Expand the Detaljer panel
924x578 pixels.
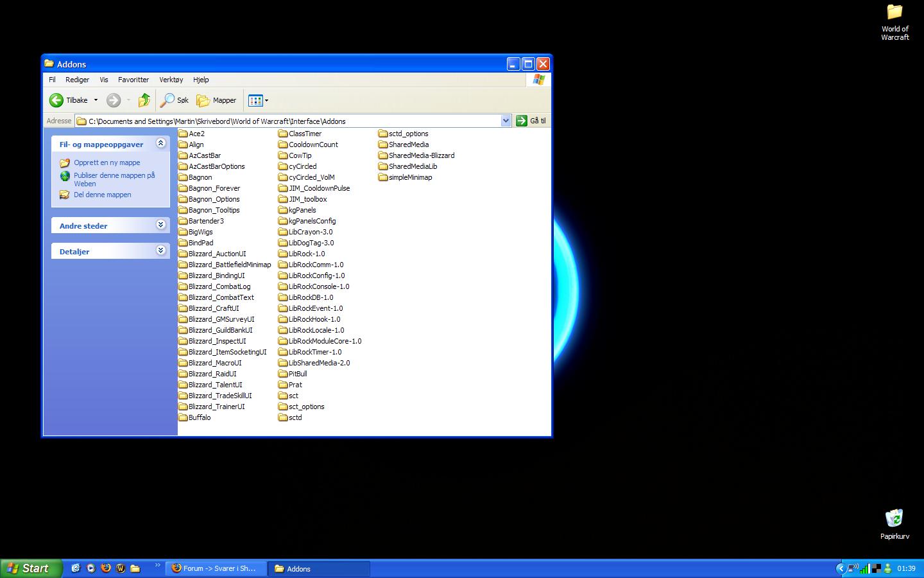[161, 250]
